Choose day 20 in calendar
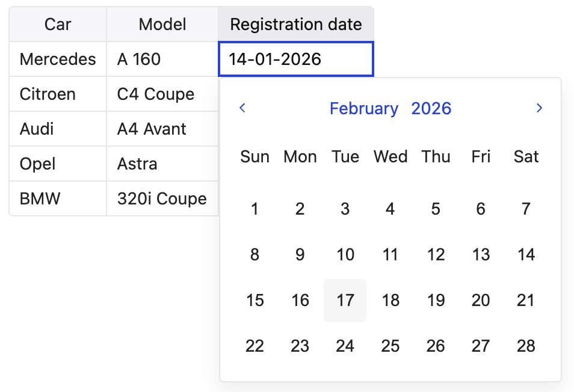 (481, 301)
